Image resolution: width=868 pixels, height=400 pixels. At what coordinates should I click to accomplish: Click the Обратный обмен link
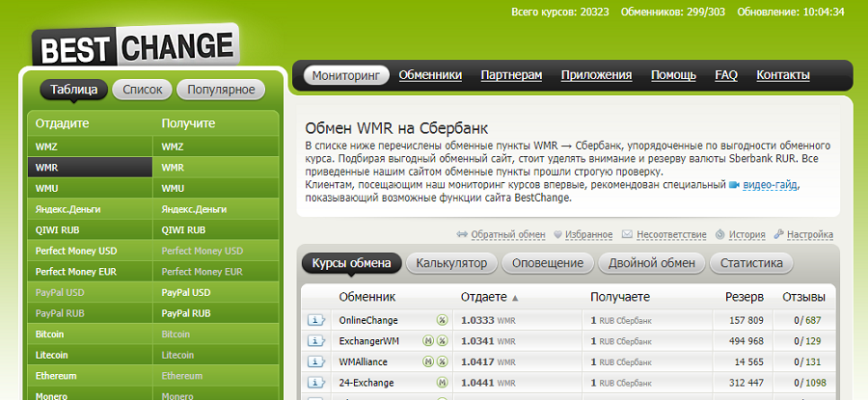[x=508, y=234]
